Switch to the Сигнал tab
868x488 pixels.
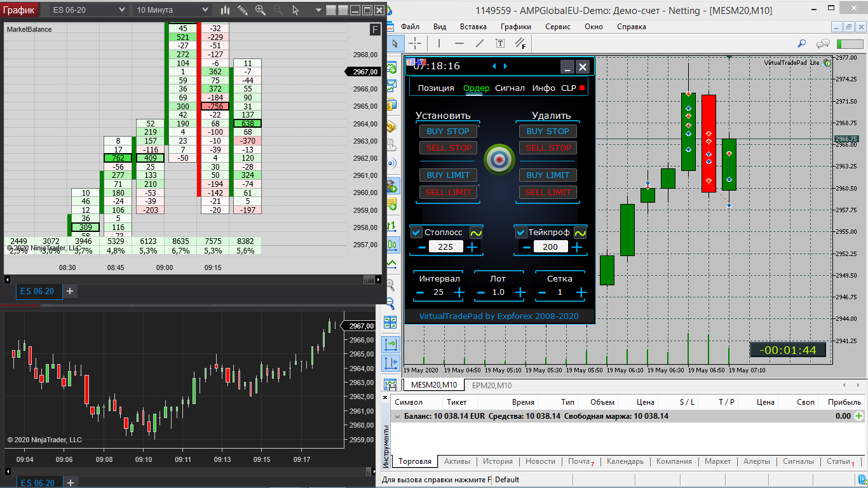pos(510,88)
